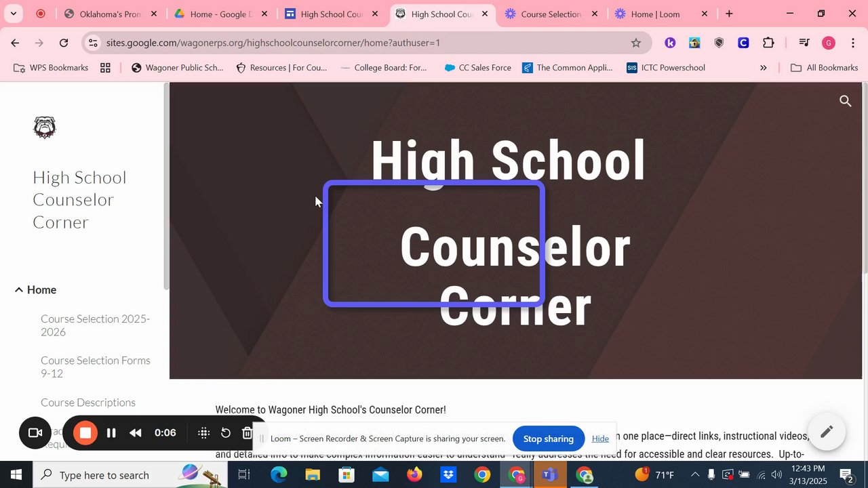Collapse the Home navigation section

18,290
